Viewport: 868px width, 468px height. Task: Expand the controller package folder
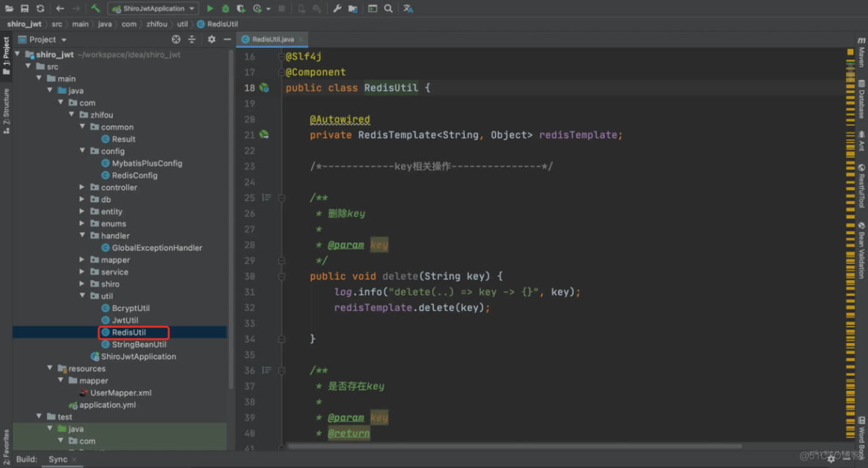pyautogui.click(x=83, y=188)
